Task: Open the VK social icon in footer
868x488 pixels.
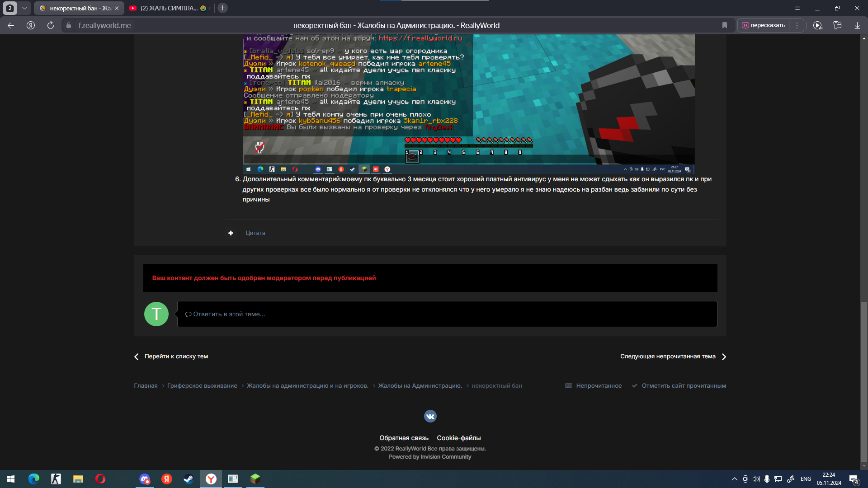Action: pos(430,416)
